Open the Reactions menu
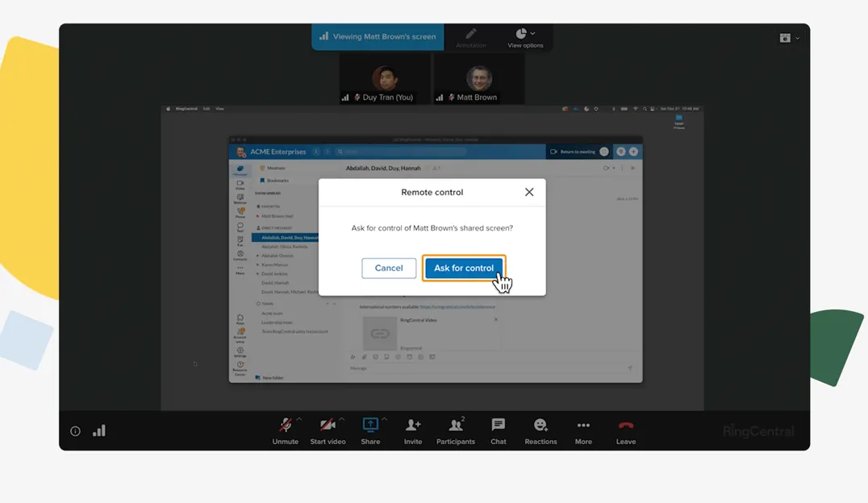868x503 pixels. pyautogui.click(x=540, y=430)
